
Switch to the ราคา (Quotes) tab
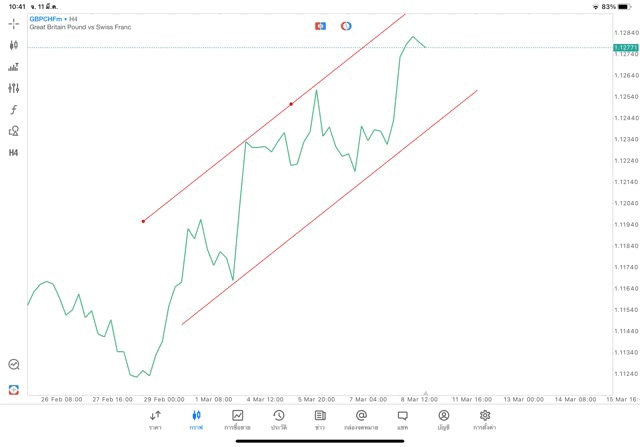coord(155,419)
